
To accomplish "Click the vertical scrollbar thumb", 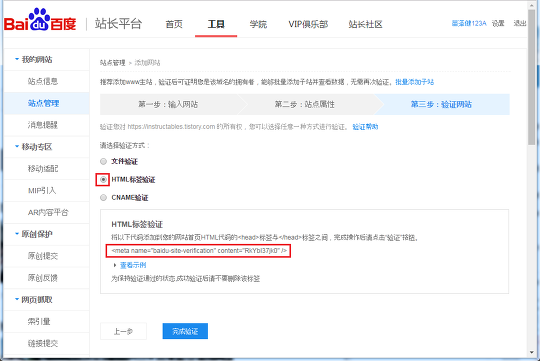I will (531, 78).
